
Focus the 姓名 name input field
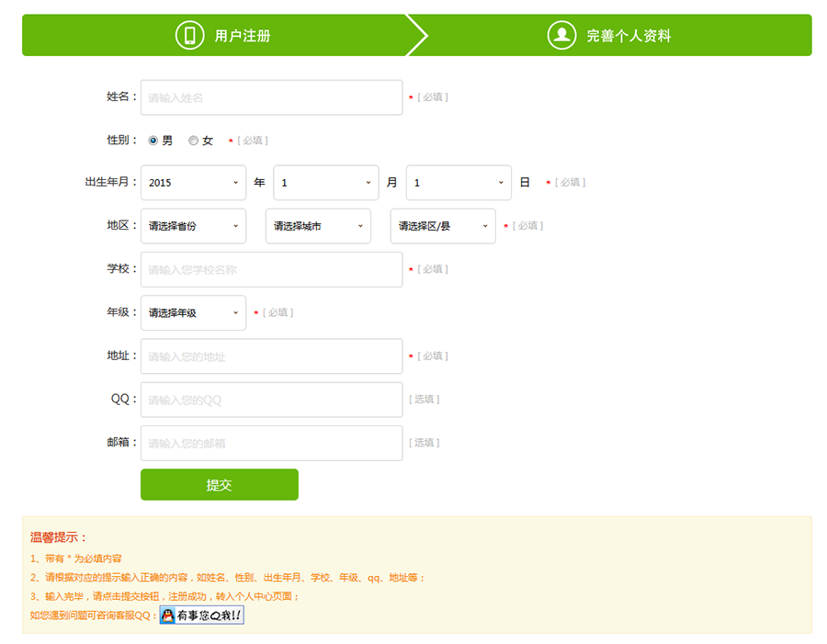pyautogui.click(x=272, y=97)
